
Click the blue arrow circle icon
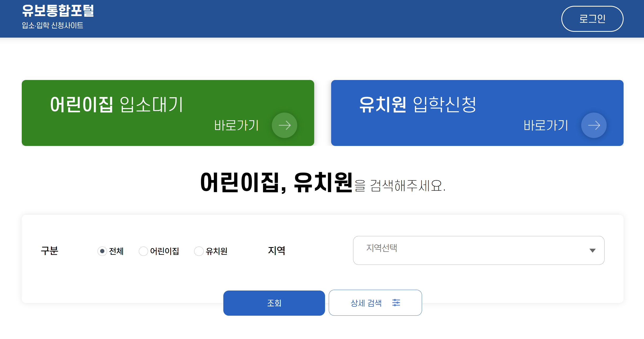594,125
